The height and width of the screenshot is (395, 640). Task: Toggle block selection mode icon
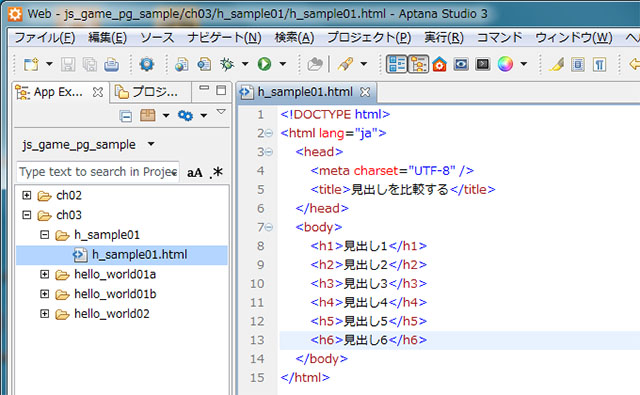[x=578, y=64]
